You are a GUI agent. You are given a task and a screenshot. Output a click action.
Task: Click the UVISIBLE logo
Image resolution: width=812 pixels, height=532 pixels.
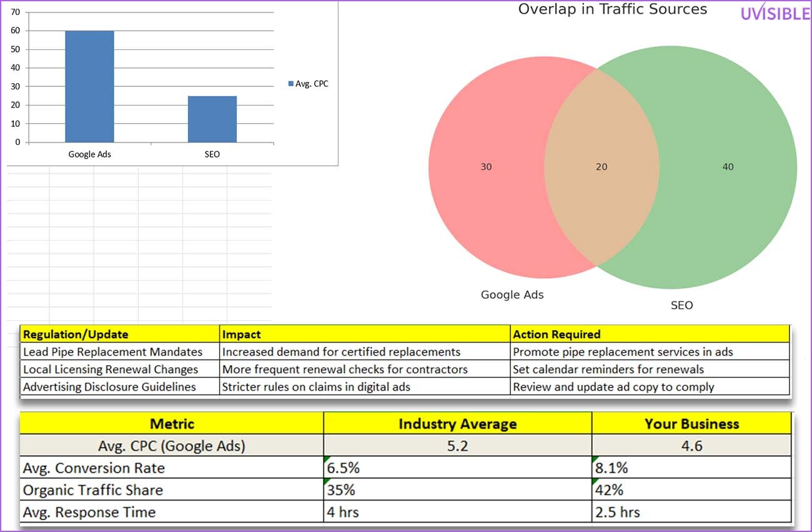[x=775, y=13]
